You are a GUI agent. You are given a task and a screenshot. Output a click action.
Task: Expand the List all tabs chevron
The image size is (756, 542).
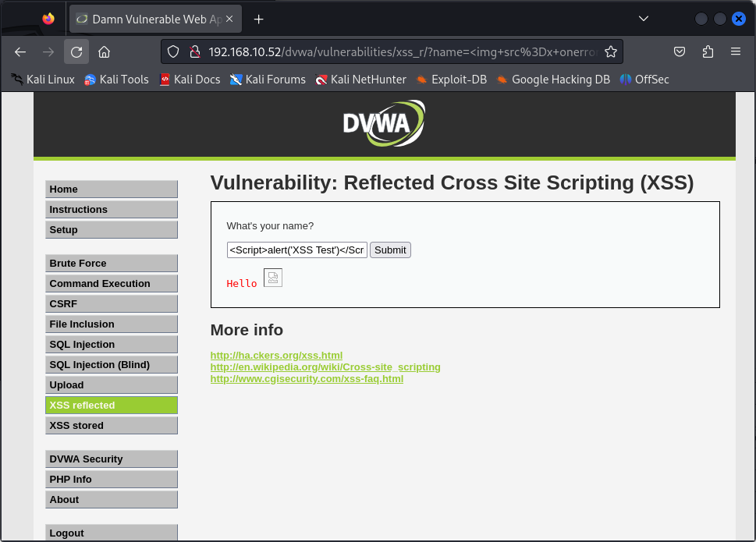[x=643, y=19]
